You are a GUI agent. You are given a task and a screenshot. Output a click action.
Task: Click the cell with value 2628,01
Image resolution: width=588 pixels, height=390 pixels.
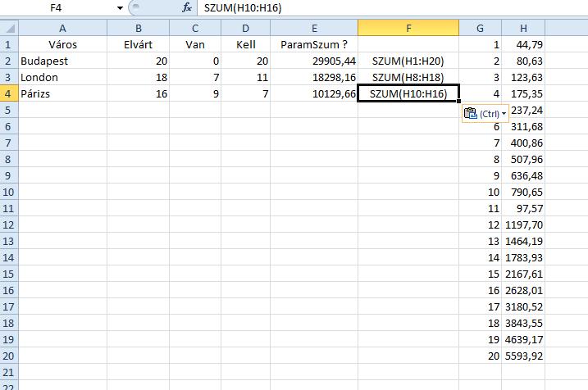(523, 291)
